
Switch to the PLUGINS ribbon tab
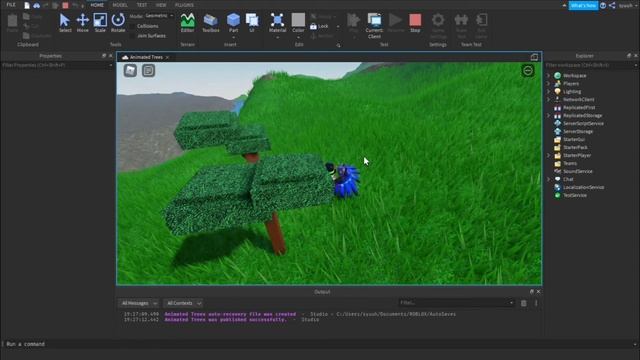click(x=184, y=5)
